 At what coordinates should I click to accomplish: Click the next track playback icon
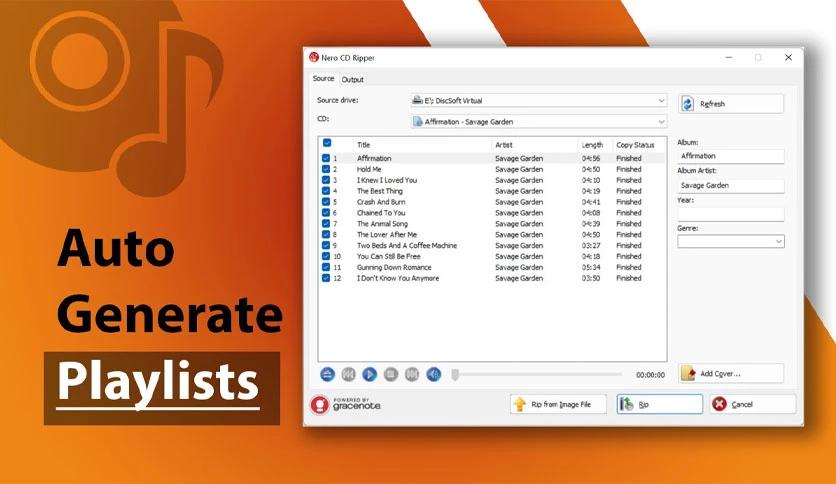(x=412, y=374)
